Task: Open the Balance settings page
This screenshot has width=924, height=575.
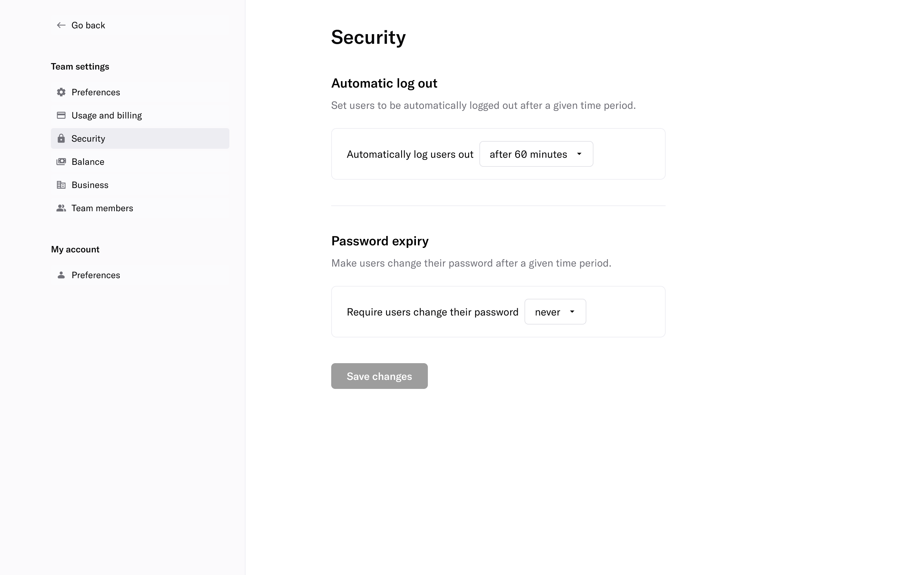Action: click(88, 162)
